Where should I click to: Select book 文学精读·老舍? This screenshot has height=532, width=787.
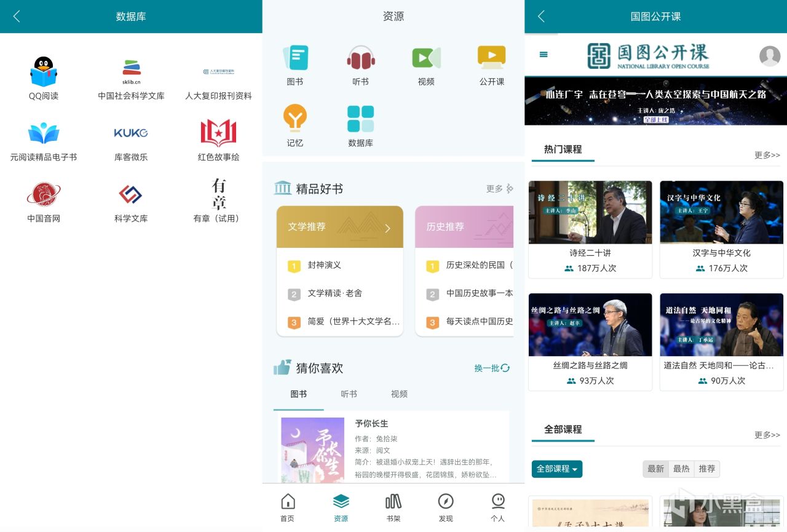point(335,293)
